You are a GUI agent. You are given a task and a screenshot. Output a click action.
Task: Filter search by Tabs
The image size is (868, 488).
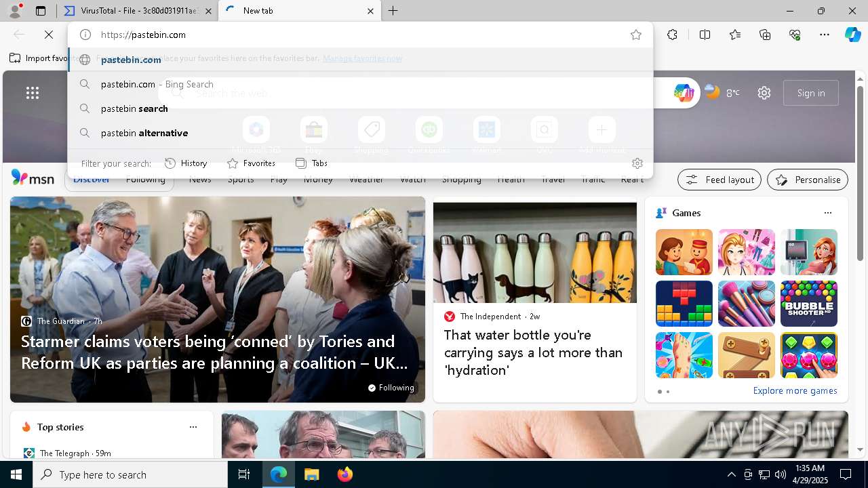coord(311,163)
